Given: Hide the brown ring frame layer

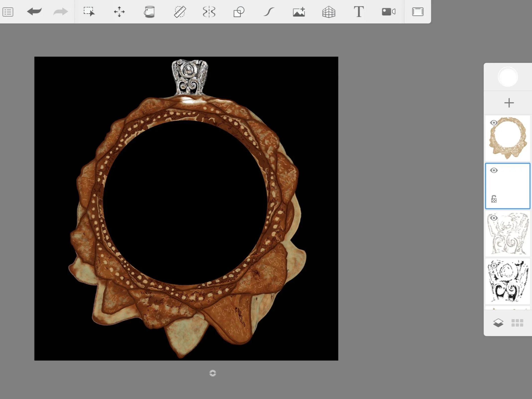Looking at the screenshot, I should pos(494,123).
